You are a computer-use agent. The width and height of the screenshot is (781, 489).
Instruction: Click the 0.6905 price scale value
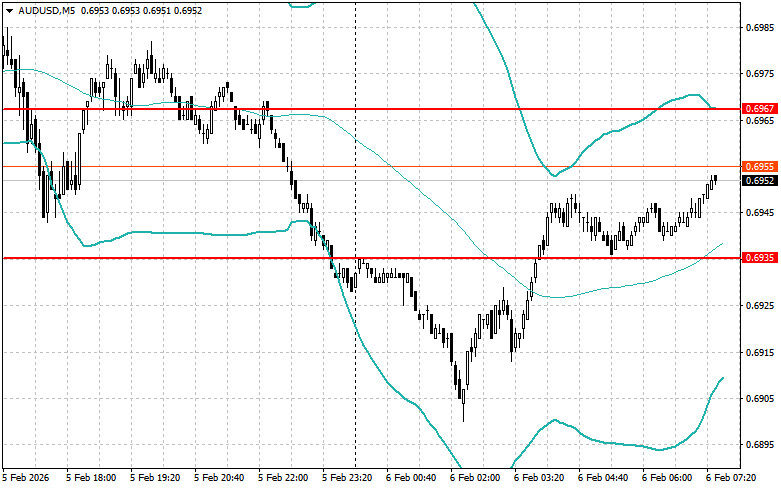coord(760,398)
